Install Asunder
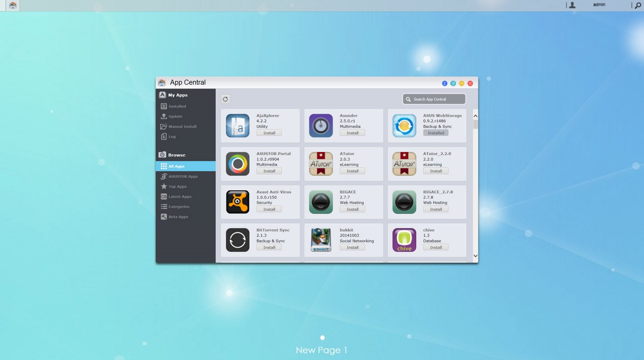 click(x=353, y=133)
